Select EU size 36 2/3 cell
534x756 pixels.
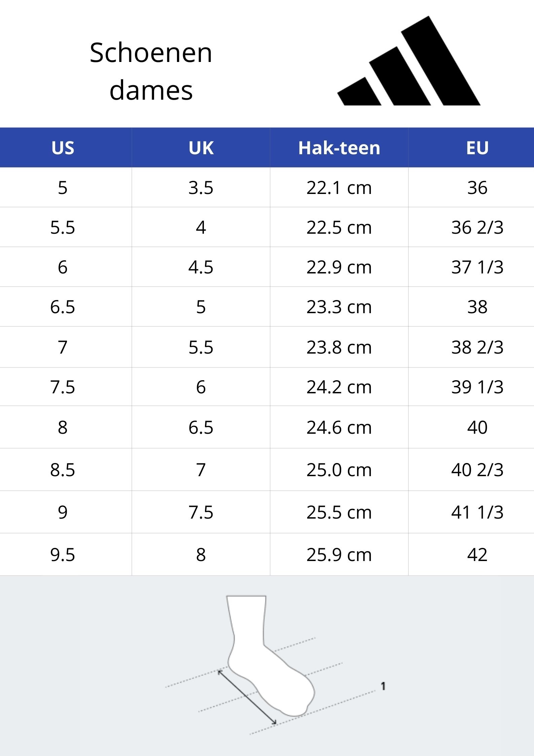pos(477,227)
